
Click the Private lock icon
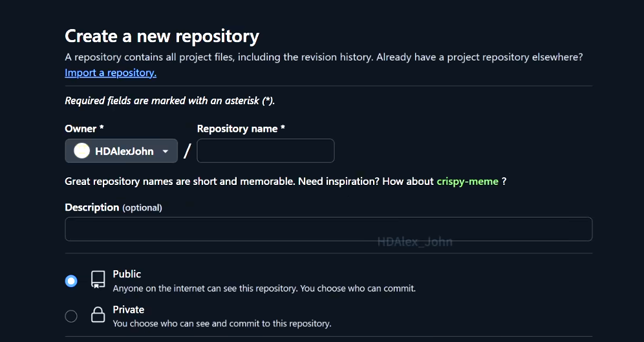point(98,315)
